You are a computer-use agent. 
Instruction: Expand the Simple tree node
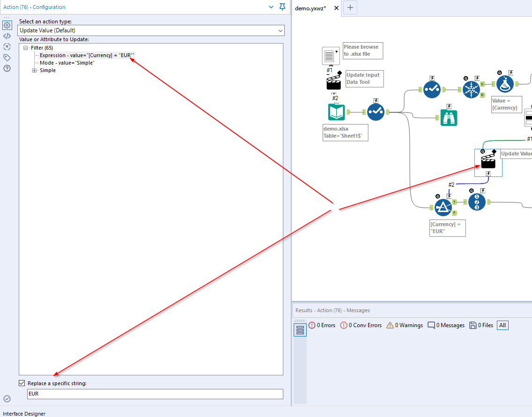(x=33, y=70)
